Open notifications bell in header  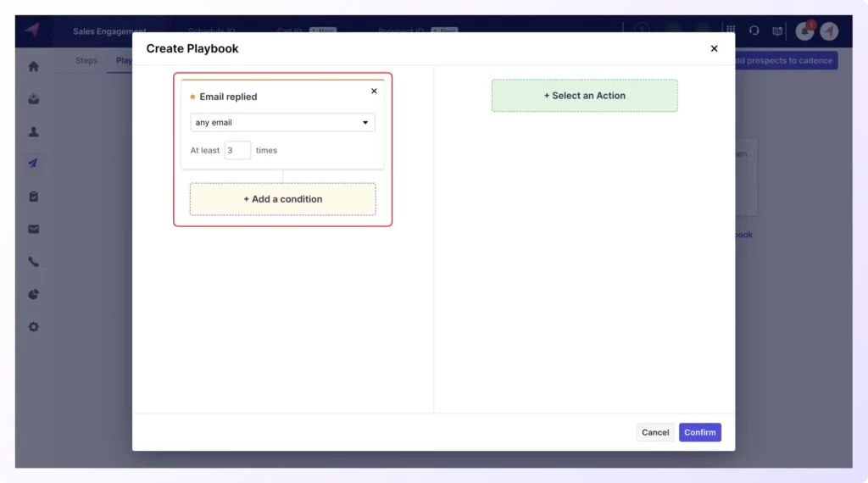[x=804, y=31]
